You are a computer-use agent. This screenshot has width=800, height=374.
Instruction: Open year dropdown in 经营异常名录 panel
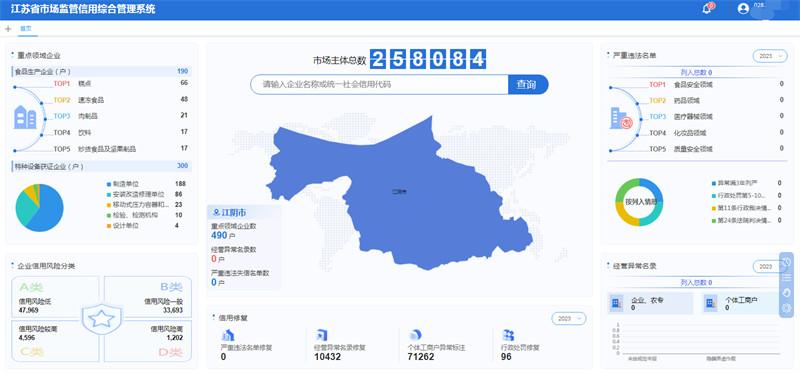[770, 266]
